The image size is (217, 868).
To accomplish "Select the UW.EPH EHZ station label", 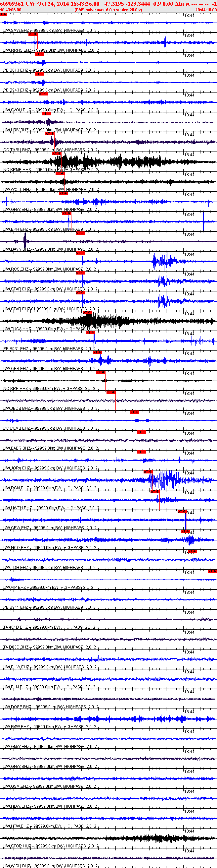I will pos(50,229).
